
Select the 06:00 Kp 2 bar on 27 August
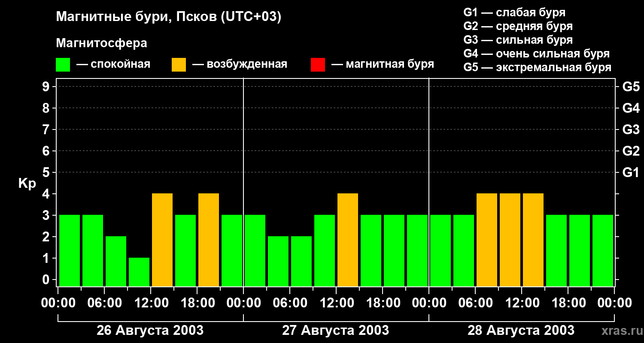[x=301, y=261]
